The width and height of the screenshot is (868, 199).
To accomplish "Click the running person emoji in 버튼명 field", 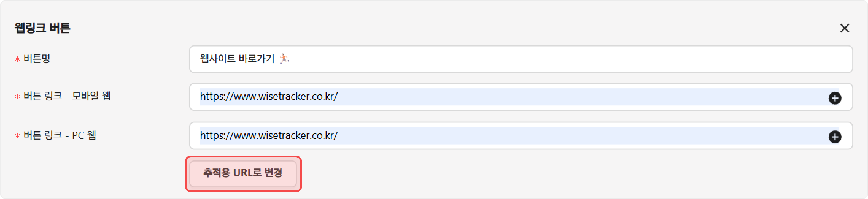I will pos(284,58).
